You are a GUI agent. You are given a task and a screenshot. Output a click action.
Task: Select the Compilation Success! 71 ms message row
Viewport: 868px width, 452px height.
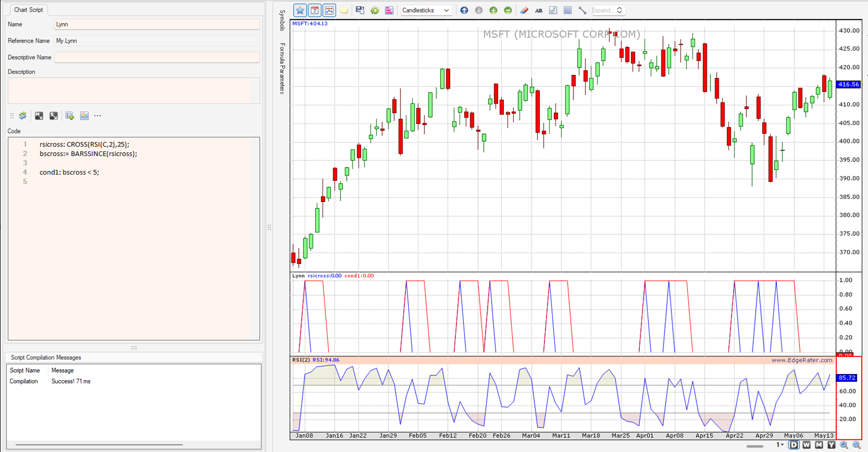pos(134,381)
